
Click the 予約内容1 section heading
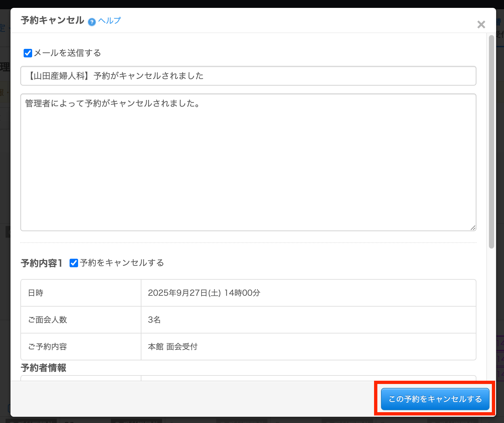41,263
